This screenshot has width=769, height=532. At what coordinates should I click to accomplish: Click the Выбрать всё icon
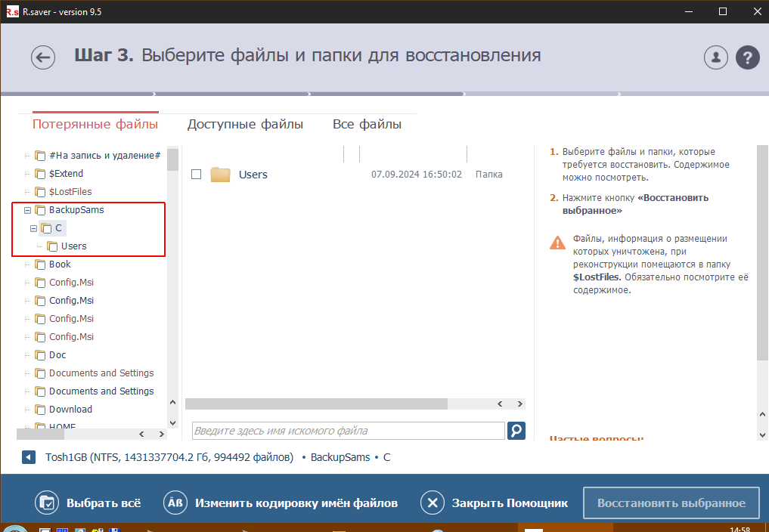(47, 503)
